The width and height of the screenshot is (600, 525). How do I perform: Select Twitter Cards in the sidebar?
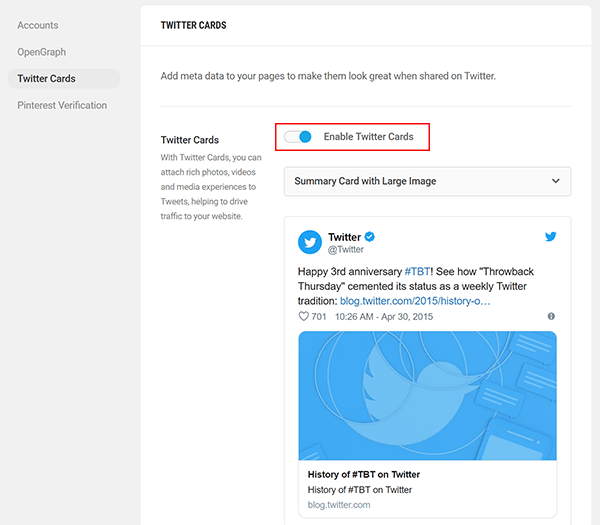(64, 78)
